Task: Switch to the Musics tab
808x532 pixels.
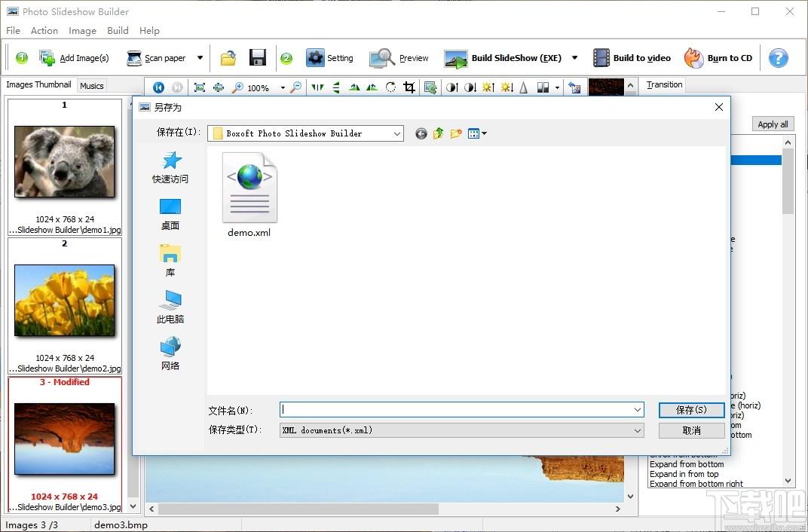Action: click(92, 86)
